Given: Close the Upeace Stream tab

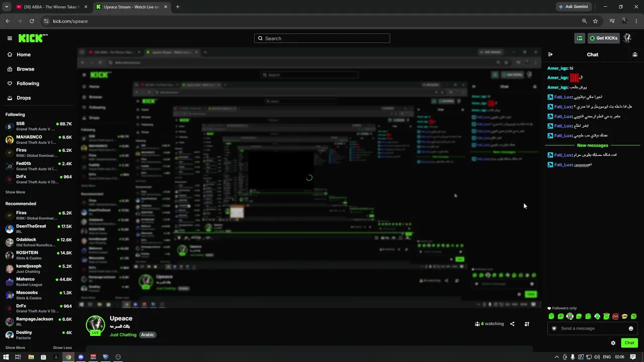Looking at the screenshot, I should (x=165, y=7).
